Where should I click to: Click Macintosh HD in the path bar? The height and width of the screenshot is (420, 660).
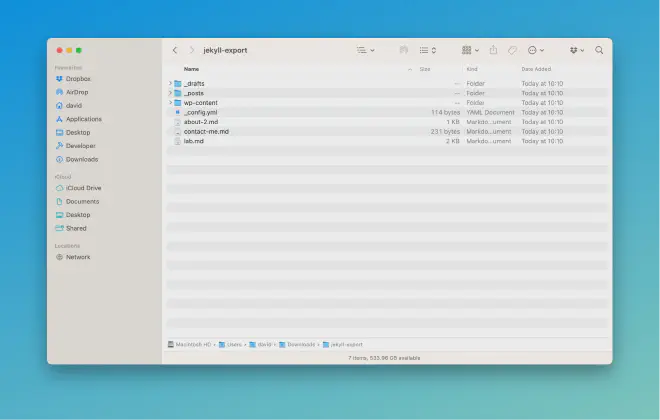coord(189,344)
